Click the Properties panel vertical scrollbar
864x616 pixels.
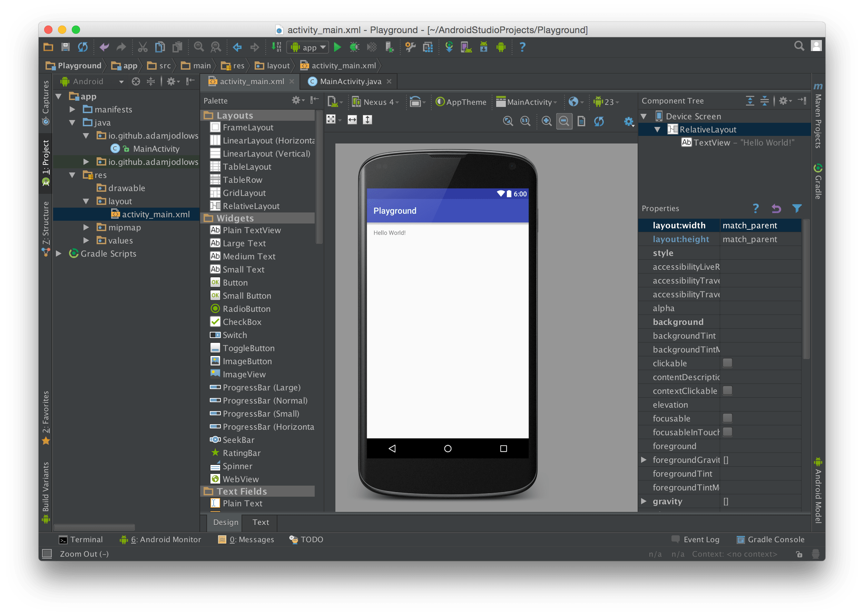tap(806, 288)
